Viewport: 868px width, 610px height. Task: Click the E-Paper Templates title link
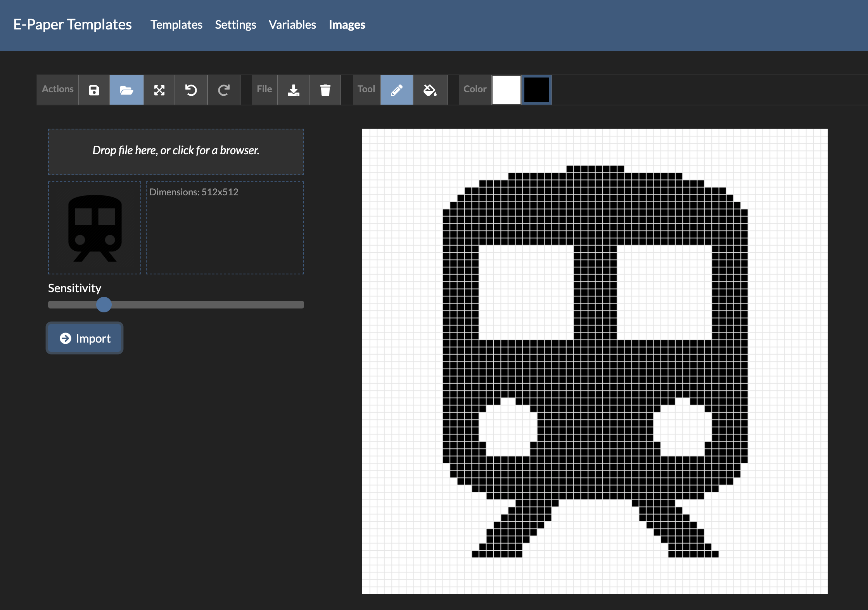tap(73, 24)
